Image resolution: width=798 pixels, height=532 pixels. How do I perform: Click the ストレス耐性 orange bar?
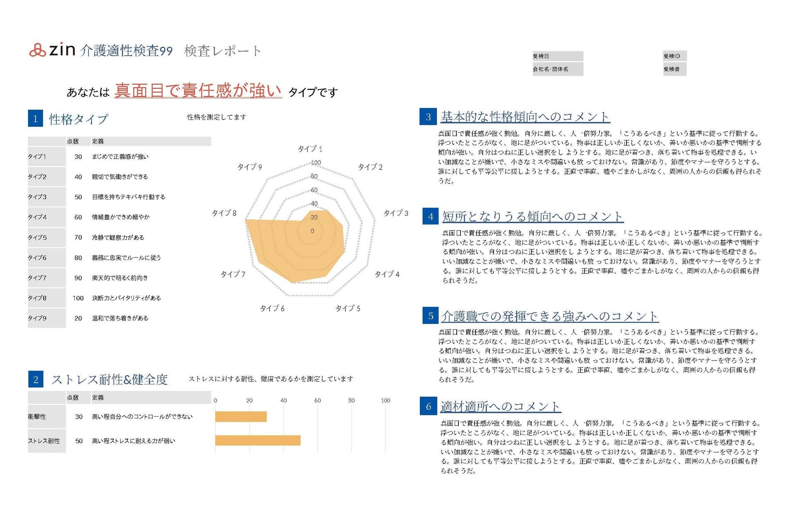click(258, 440)
